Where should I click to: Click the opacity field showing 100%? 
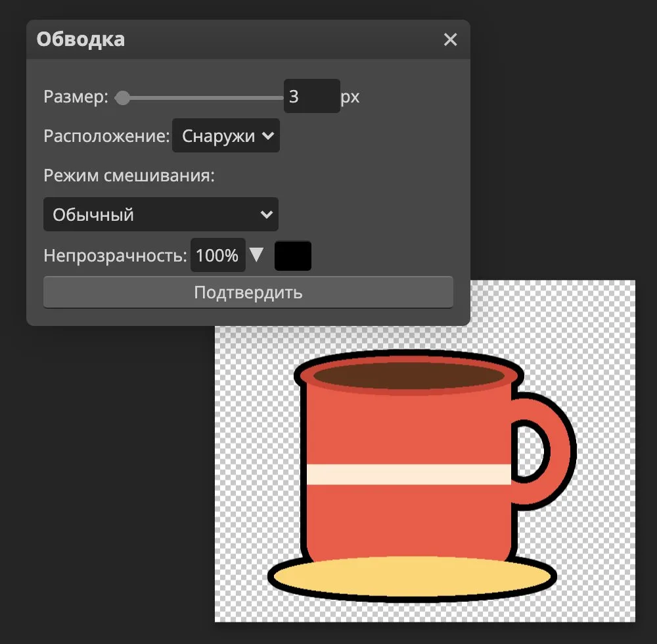pos(218,255)
